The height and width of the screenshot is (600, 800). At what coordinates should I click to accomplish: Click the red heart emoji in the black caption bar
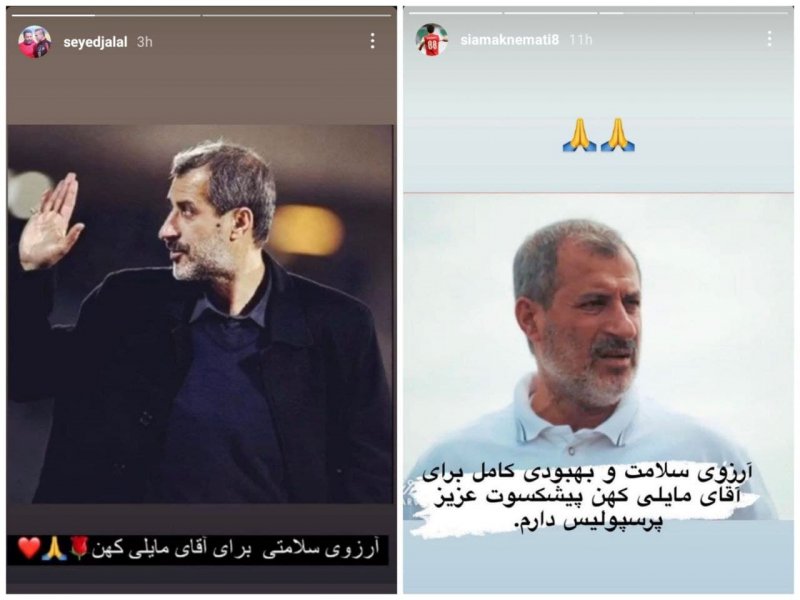29,548
